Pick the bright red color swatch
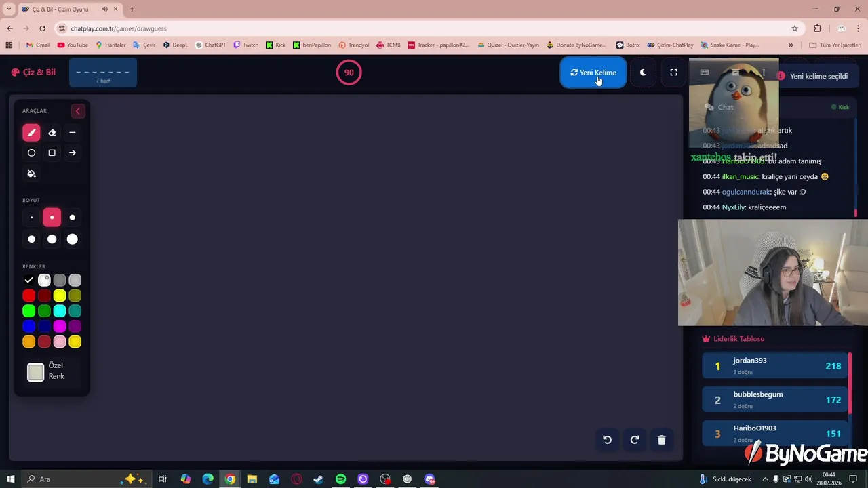 click(28, 296)
